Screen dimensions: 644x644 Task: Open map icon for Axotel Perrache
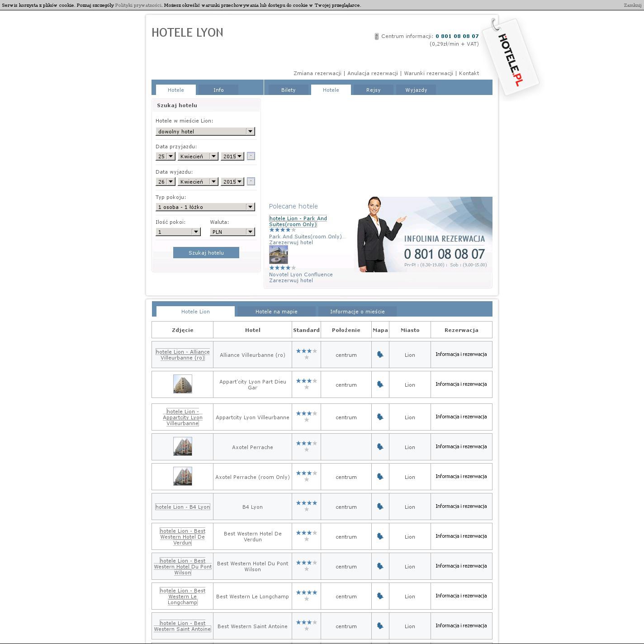click(x=380, y=447)
